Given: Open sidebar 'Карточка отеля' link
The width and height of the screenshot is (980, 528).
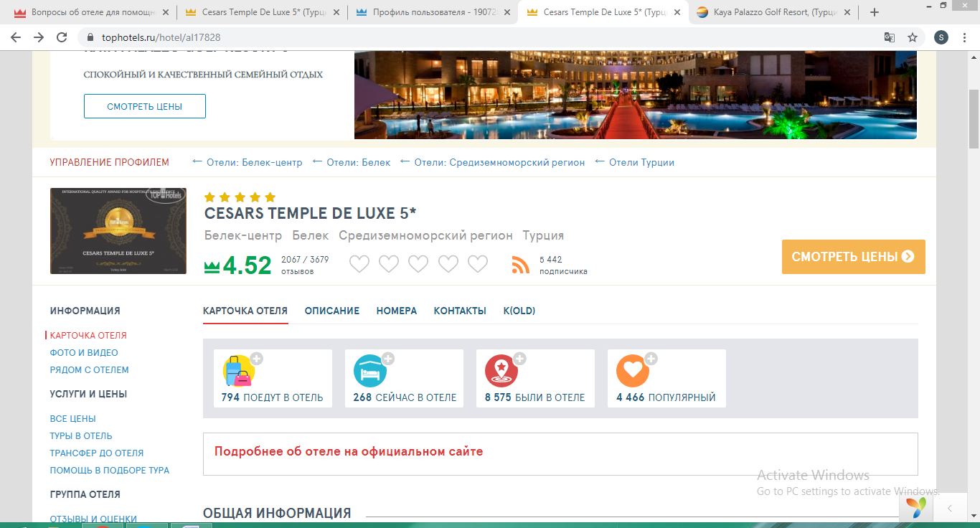Looking at the screenshot, I should tap(88, 335).
